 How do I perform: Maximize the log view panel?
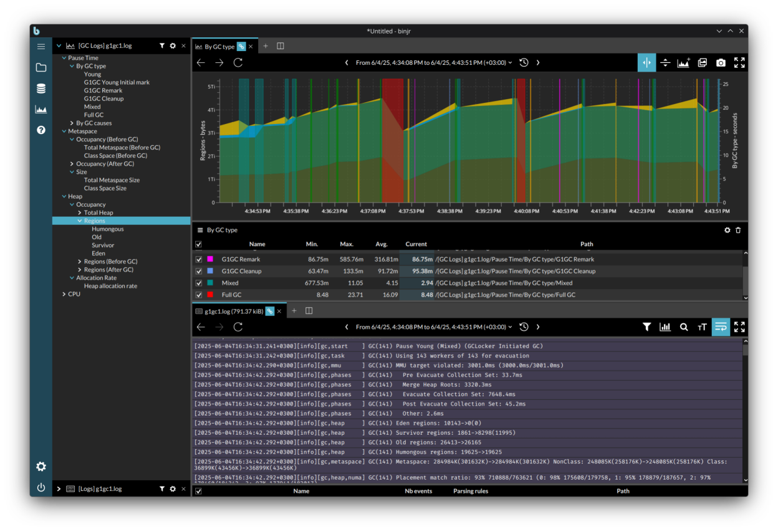pyautogui.click(x=739, y=326)
